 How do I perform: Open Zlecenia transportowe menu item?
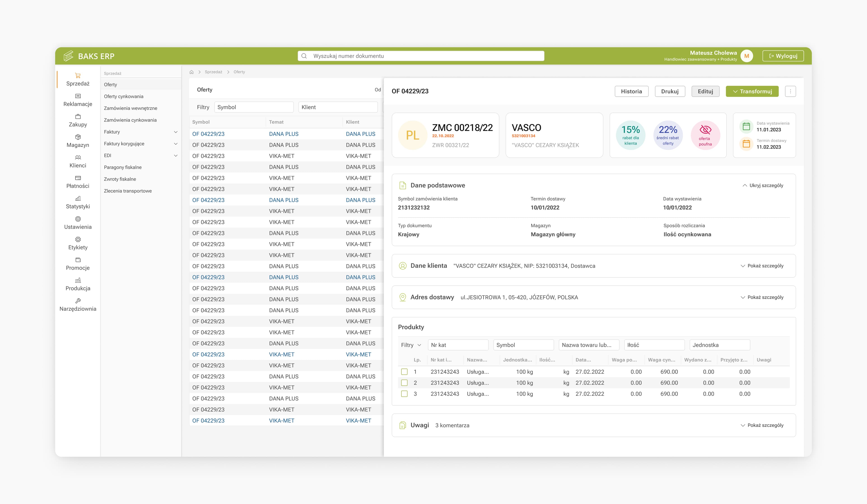[x=128, y=191]
